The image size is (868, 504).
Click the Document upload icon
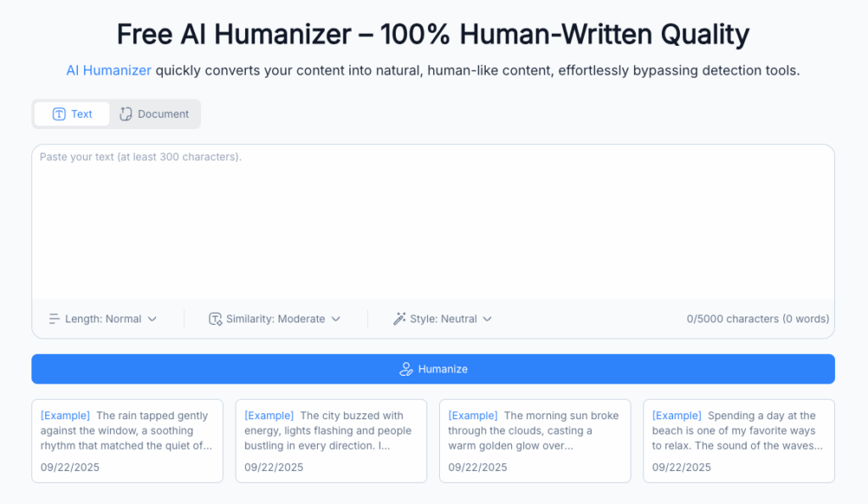click(x=125, y=113)
